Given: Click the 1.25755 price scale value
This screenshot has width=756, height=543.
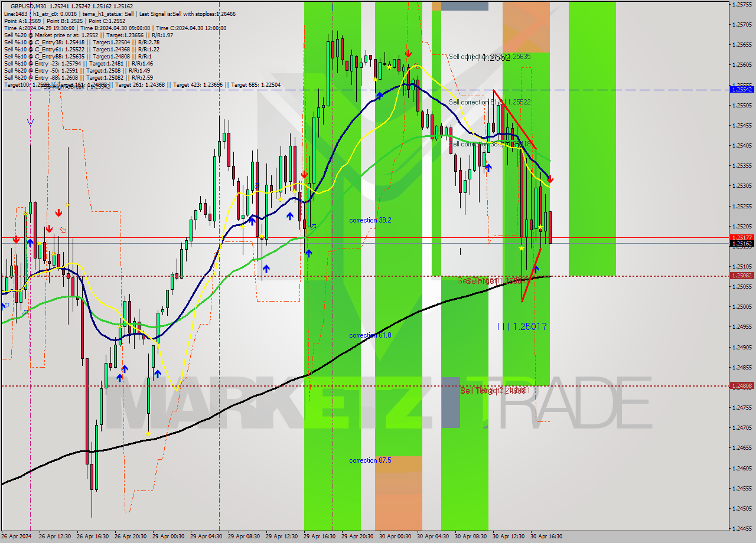Looking at the screenshot, I should click(742, 4).
